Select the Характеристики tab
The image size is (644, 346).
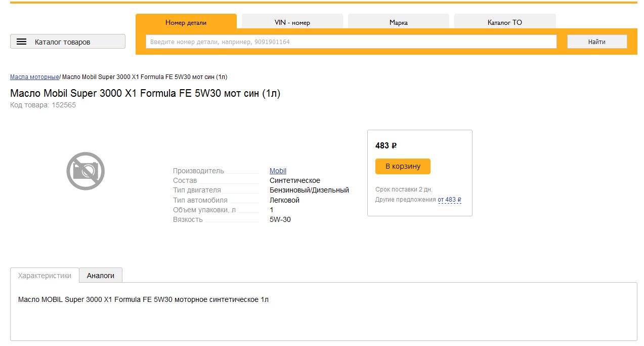pos(45,276)
